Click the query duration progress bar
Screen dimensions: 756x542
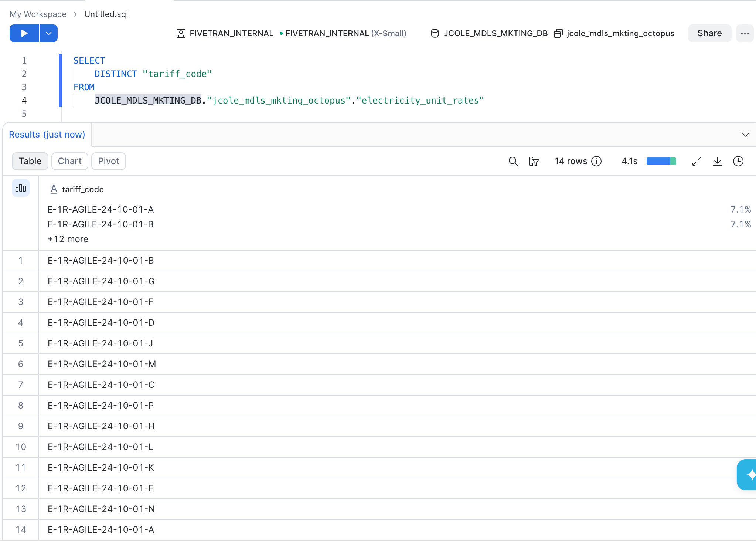pyautogui.click(x=661, y=161)
